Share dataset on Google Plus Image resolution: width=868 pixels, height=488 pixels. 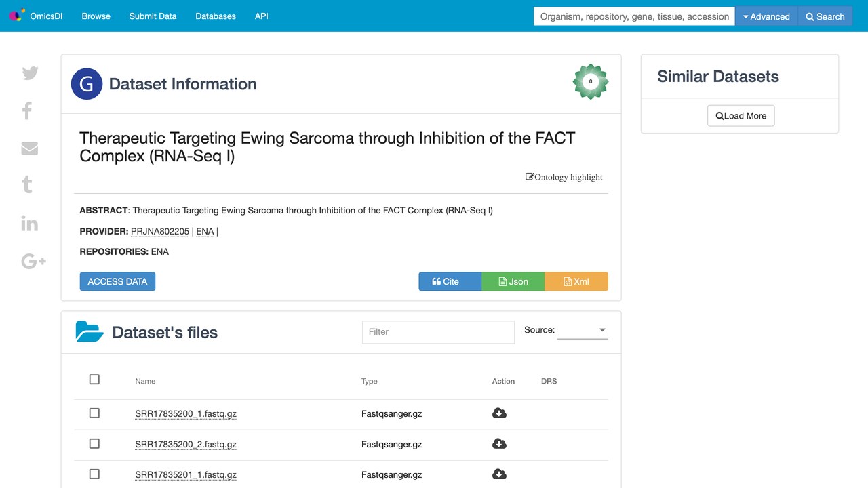click(x=33, y=261)
